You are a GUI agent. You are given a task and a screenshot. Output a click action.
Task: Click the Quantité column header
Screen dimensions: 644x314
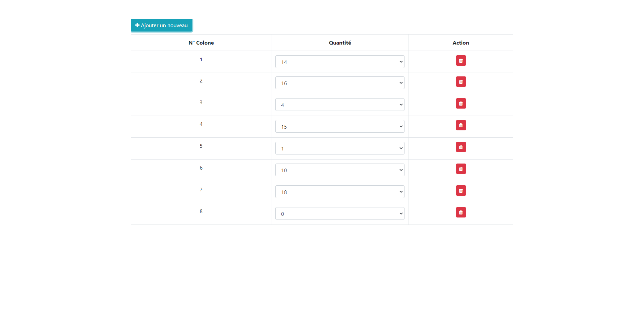tap(340, 43)
